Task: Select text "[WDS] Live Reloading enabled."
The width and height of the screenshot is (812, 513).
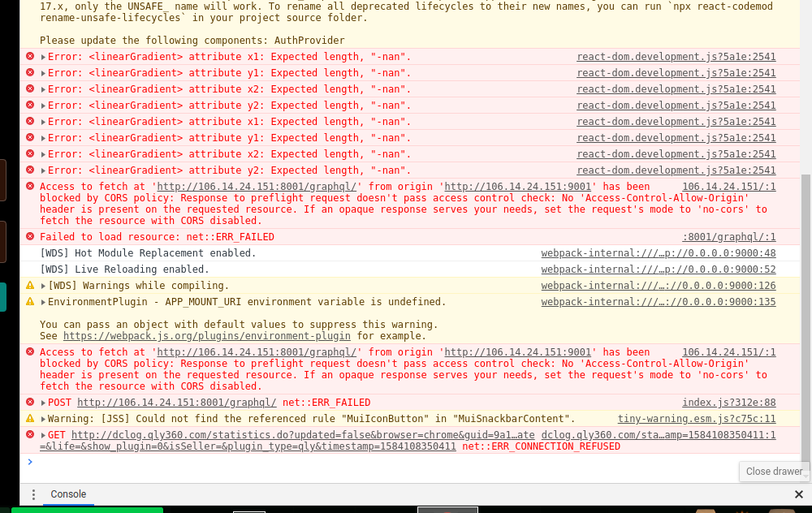Action: [124, 269]
